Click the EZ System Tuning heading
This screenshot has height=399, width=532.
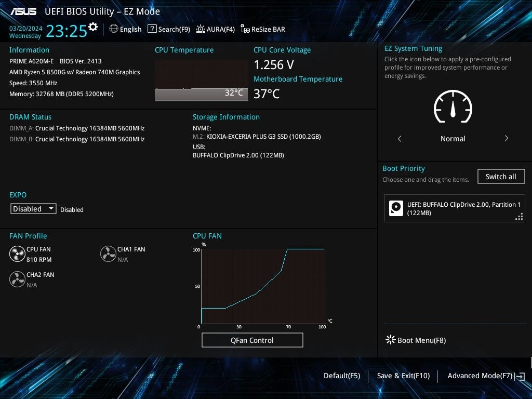tap(413, 48)
